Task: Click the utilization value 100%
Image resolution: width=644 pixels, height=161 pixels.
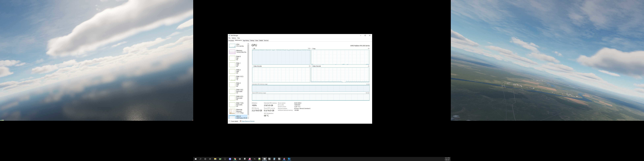Action: click(254, 105)
